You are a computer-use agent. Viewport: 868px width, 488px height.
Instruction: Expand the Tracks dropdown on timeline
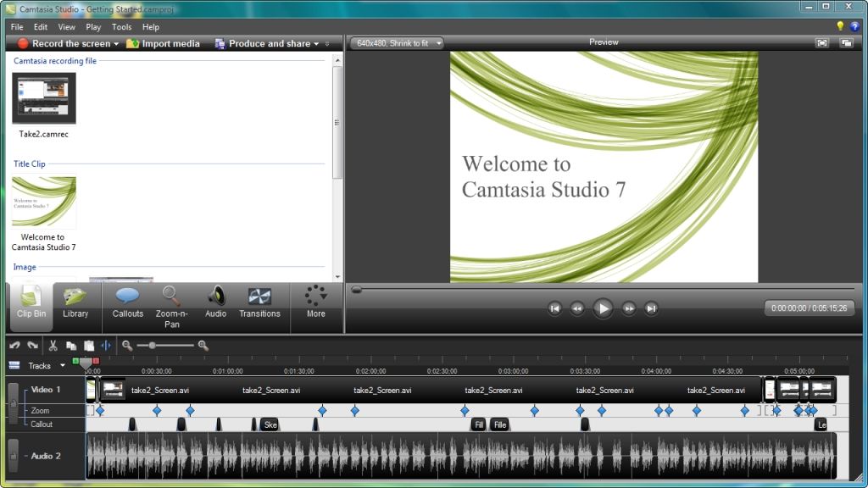63,366
